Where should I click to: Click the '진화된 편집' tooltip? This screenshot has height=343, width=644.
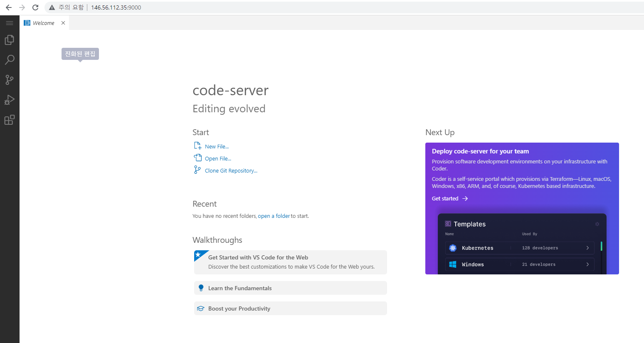click(x=80, y=54)
